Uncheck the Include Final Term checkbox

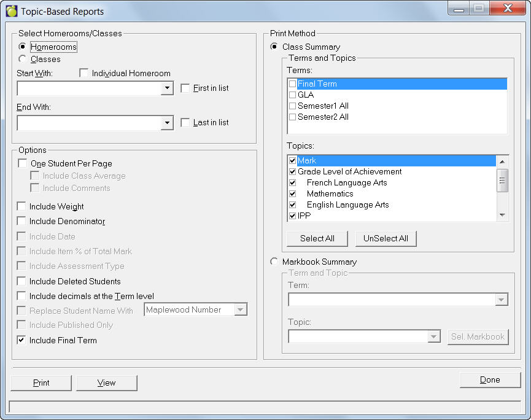22,340
